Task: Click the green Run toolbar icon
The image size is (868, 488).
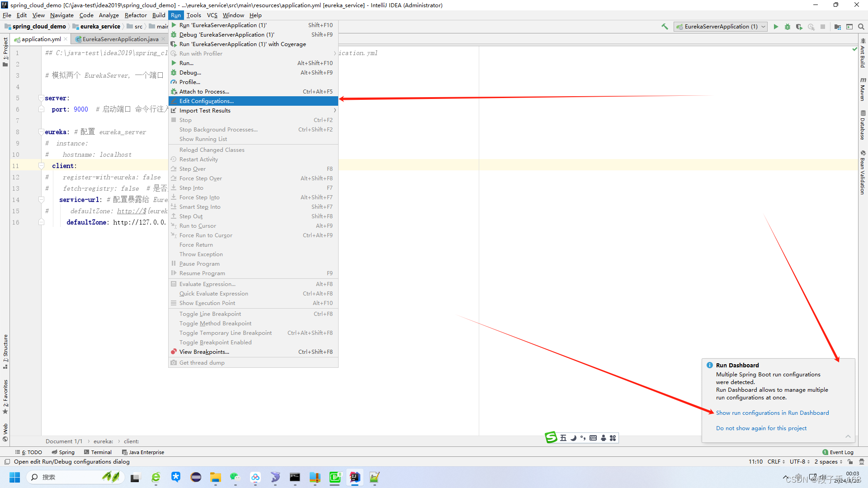Action: tap(776, 27)
